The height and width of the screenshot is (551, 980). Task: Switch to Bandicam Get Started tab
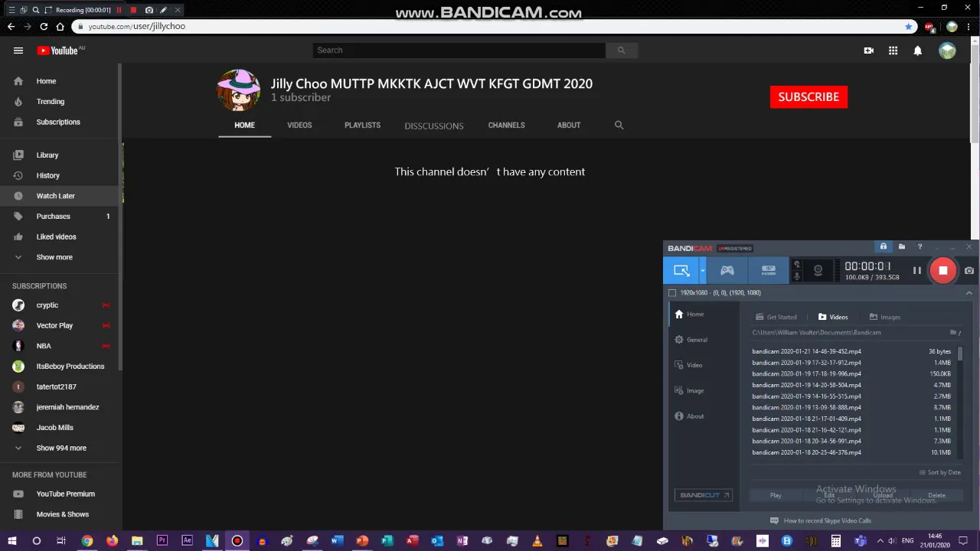coord(776,317)
